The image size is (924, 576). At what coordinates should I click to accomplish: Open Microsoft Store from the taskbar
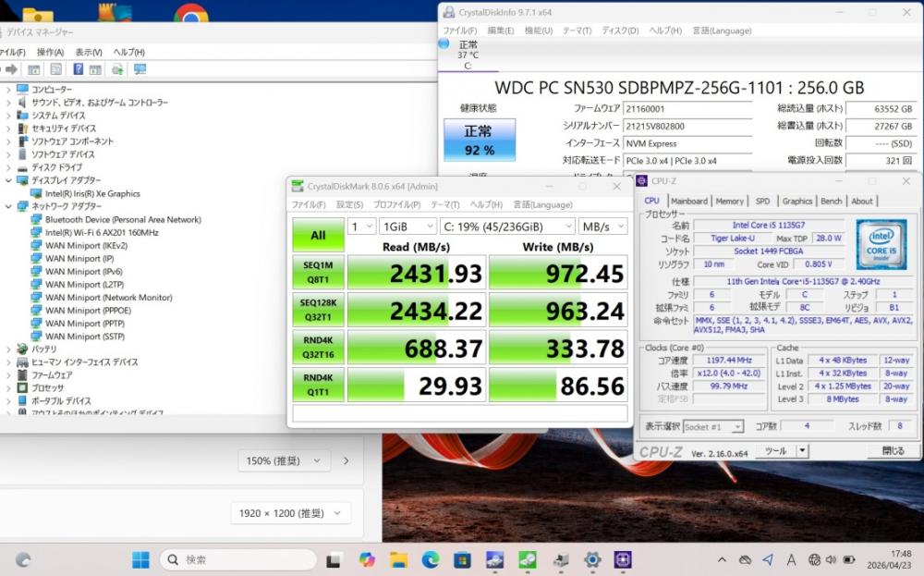[463, 559]
